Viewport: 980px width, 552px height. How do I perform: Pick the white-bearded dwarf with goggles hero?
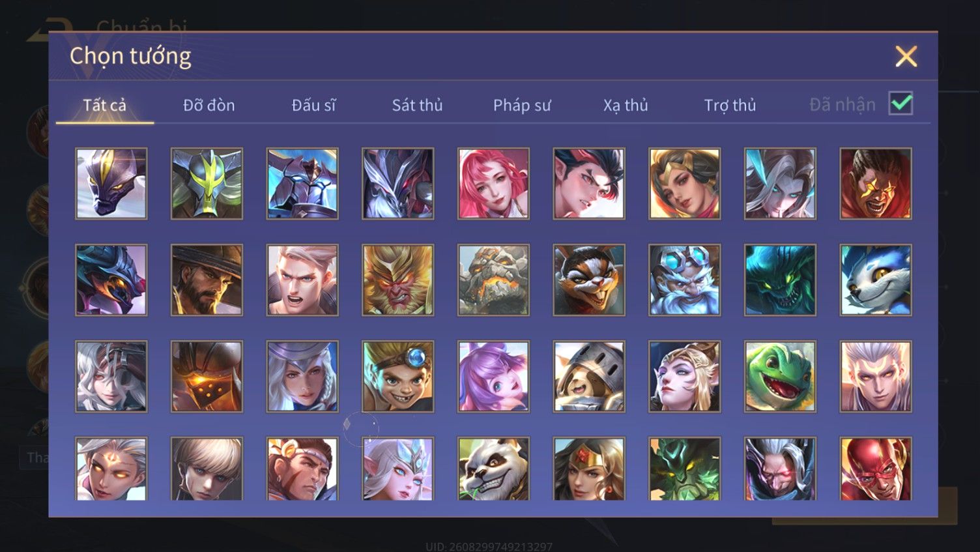point(684,280)
